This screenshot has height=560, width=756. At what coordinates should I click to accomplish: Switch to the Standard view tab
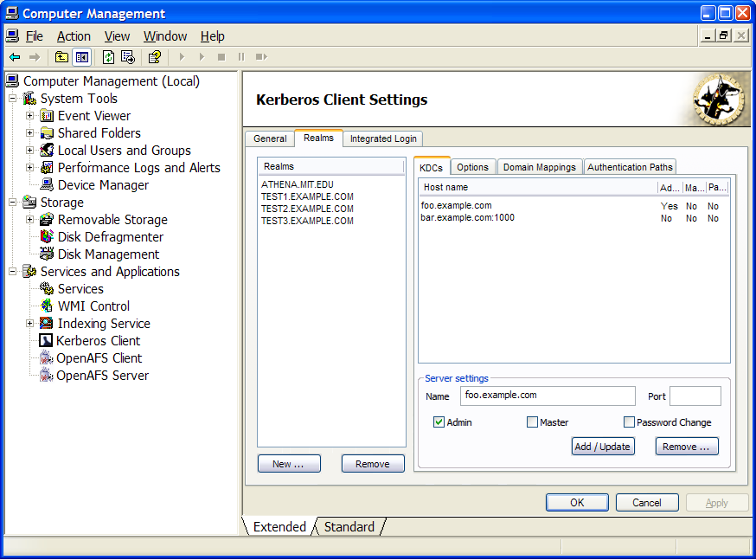coord(349,527)
